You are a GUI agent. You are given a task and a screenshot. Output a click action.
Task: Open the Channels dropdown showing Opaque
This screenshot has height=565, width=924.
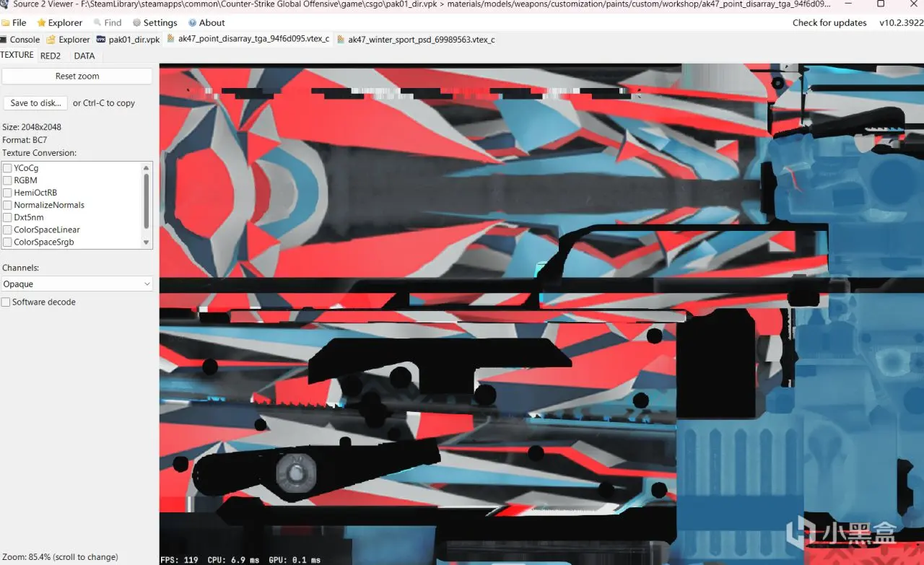[77, 284]
